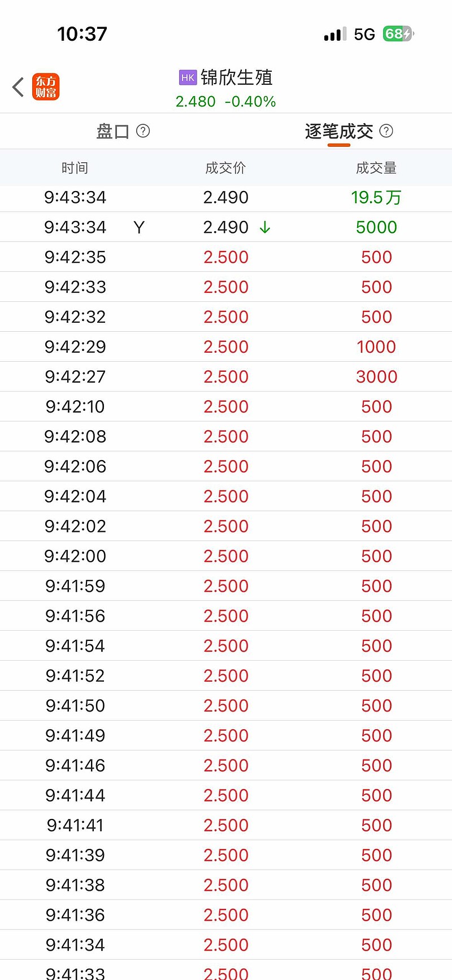Tap the purple HK market badge

[x=188, y=77]
